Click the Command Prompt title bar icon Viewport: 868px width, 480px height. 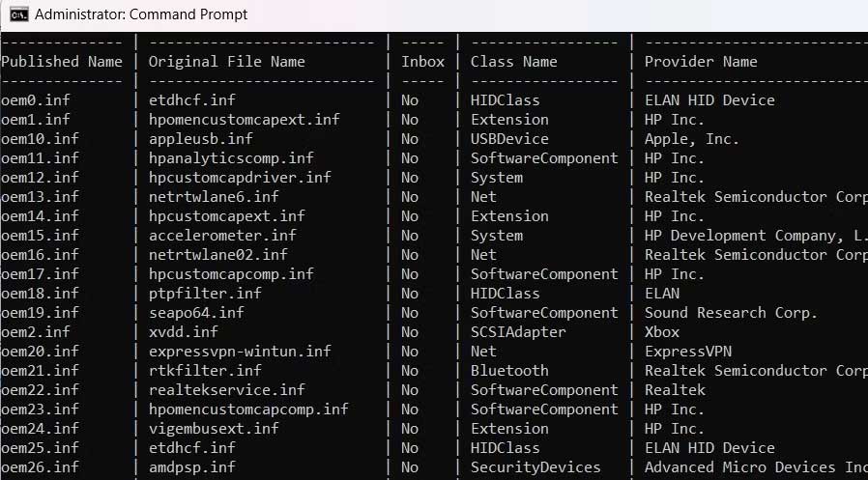point(17,14)
